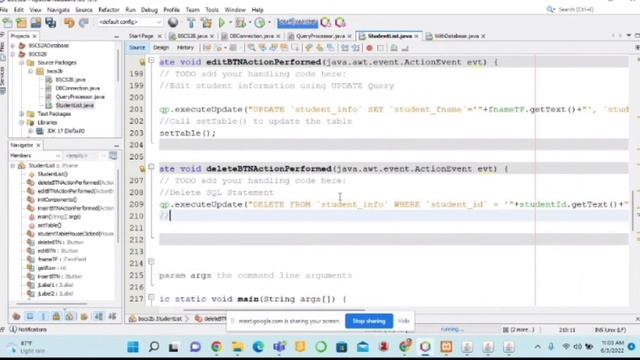Open the Members dropdown in Navigator
640x360 pixels.
click(x=35, y=156)
